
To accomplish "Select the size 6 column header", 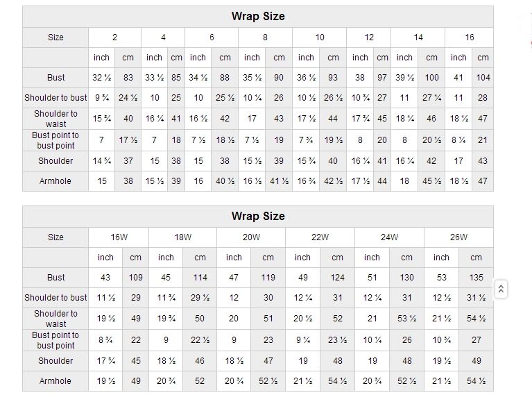I will (x=212, y=37).
